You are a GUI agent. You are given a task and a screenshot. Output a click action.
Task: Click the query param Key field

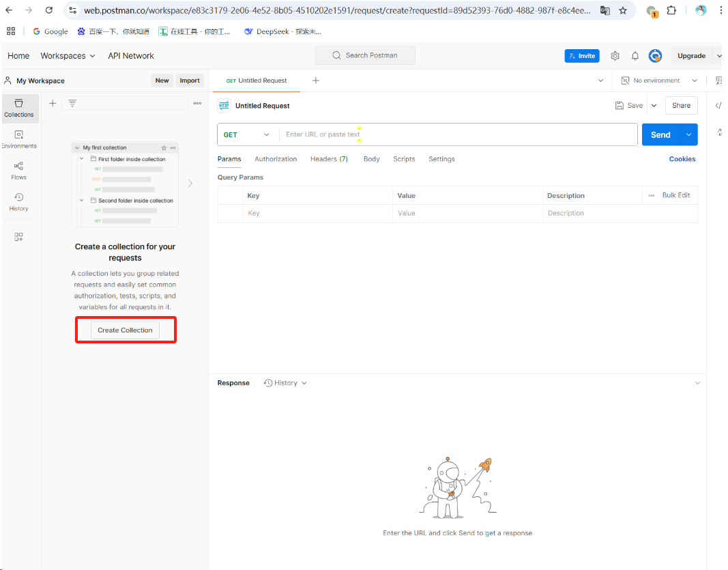click(x=317, y=213)
